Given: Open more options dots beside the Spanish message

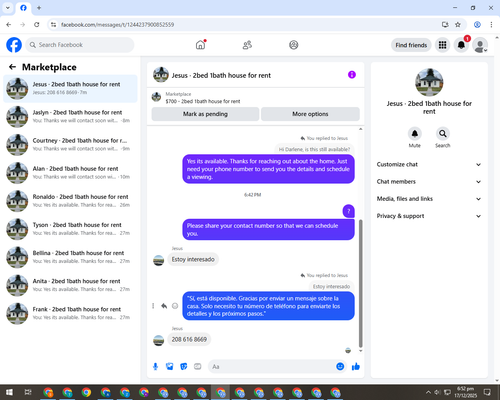Looking at the screenshot, I should click(153, 306).
